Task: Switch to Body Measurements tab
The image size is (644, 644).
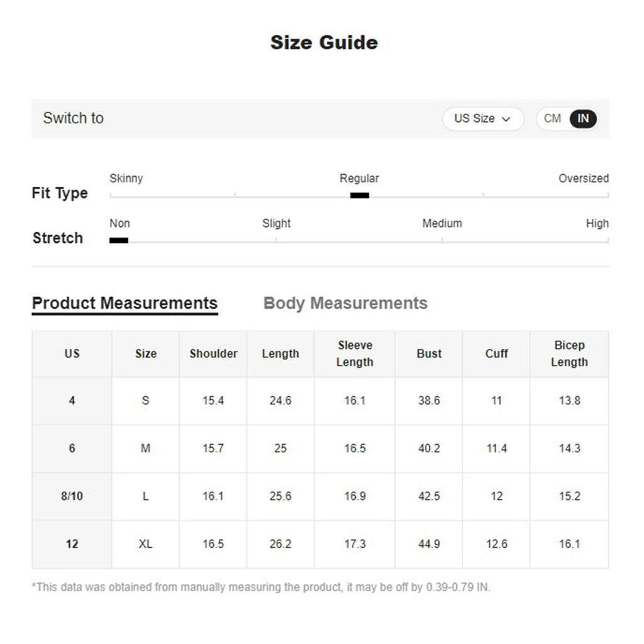Action: [x=345, y=303]
